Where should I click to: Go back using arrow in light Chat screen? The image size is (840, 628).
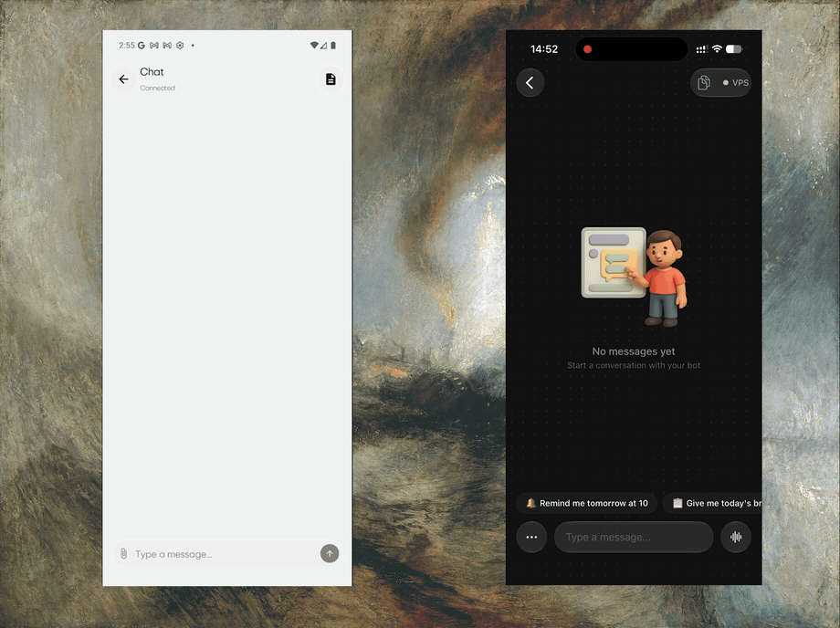(124, 79)
